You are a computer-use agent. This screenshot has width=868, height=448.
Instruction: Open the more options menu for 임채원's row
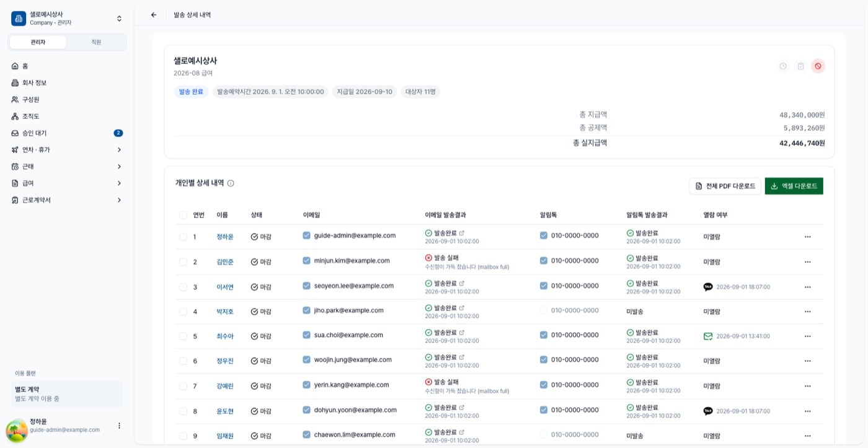click(x=807, y=436)
